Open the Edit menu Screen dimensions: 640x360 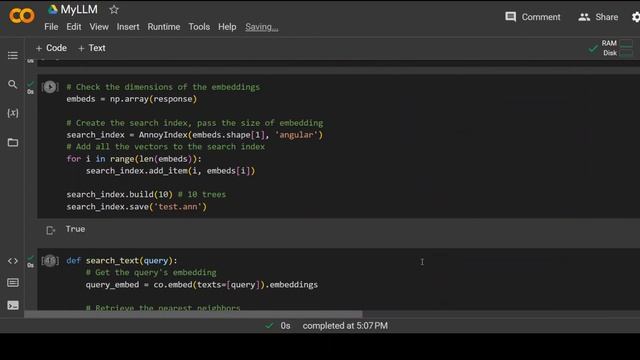click(73, 27)
